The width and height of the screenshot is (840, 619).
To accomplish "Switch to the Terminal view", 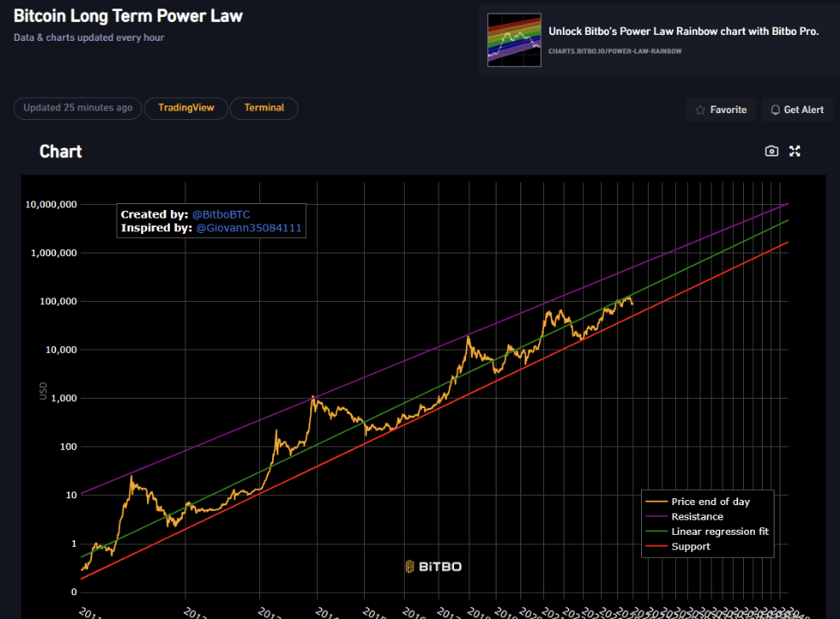I will (264, 108).
